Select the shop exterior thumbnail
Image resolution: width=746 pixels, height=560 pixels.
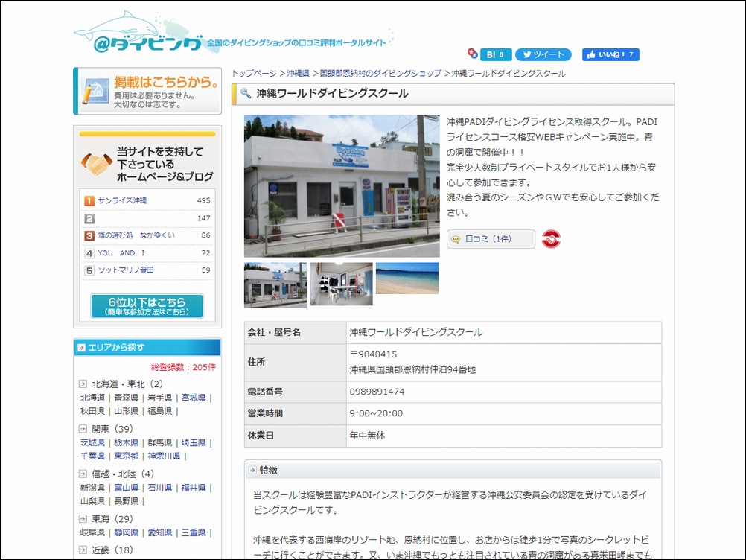[275, 285]
